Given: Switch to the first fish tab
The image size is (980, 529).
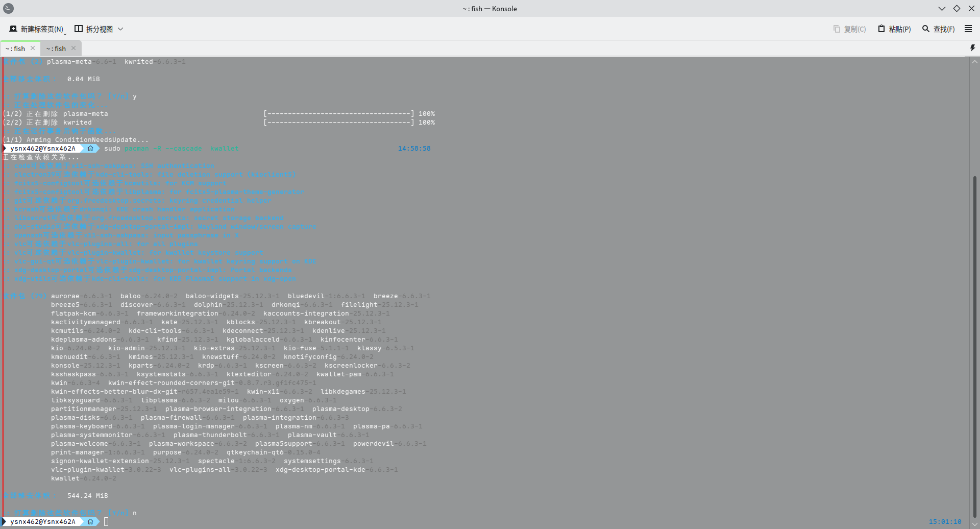Looking at the screenshot, I should 15,49.
